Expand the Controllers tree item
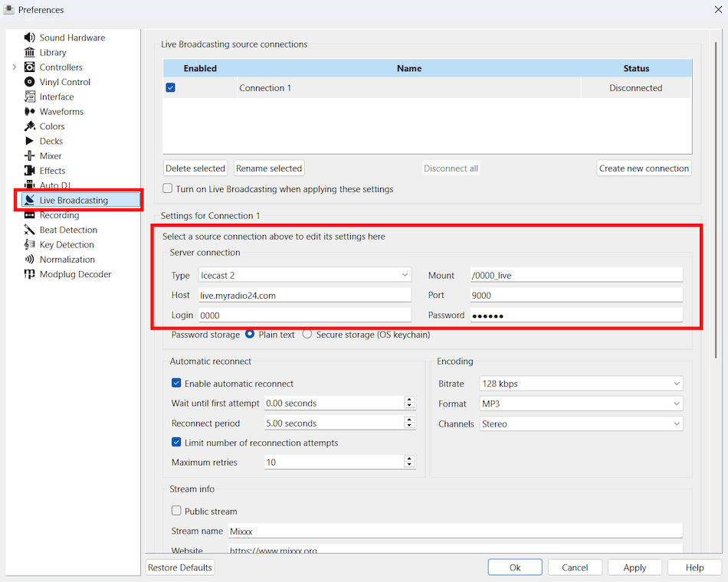Viewport: 728px width, 582px height. [x=14, y=67]
